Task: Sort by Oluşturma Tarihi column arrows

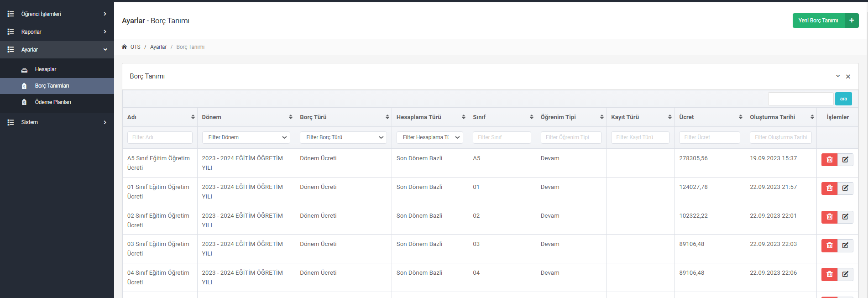Action: [812, 117]
